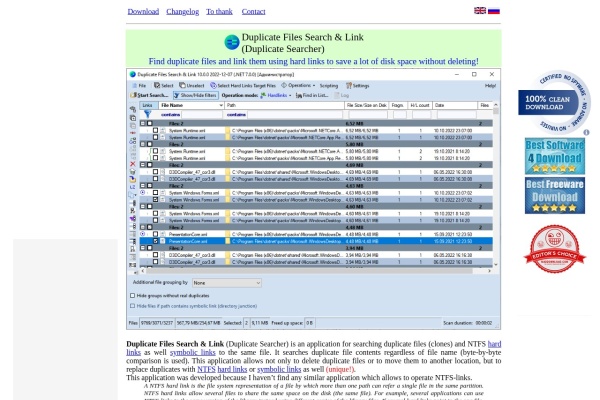
Task: Sort by the H/L count column header
Action: 420,105
